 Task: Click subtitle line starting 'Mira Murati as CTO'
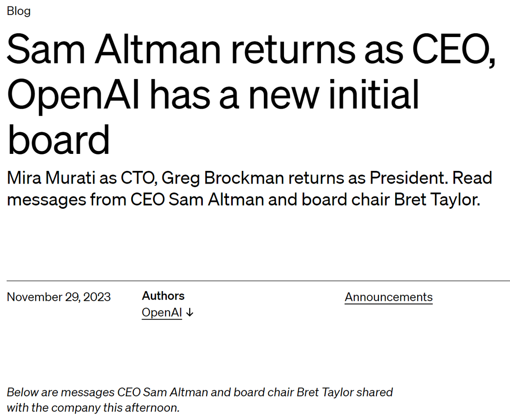pos(249,178)
